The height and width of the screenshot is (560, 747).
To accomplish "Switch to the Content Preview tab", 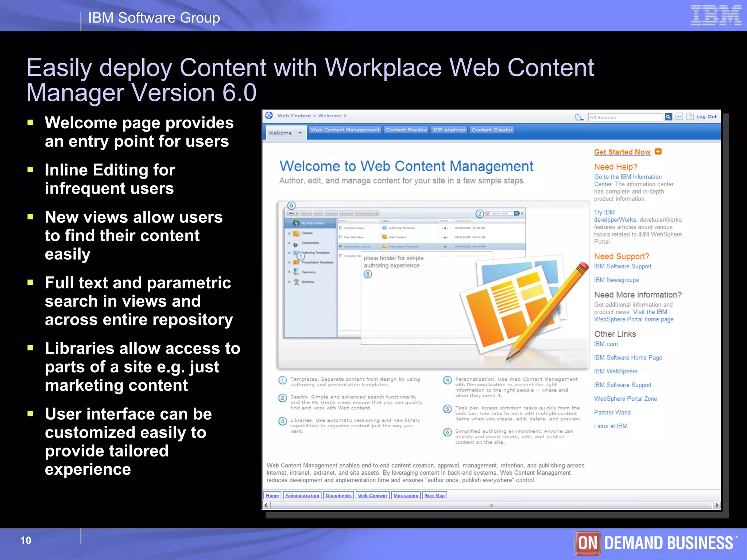I will click(x=406, y=130).
